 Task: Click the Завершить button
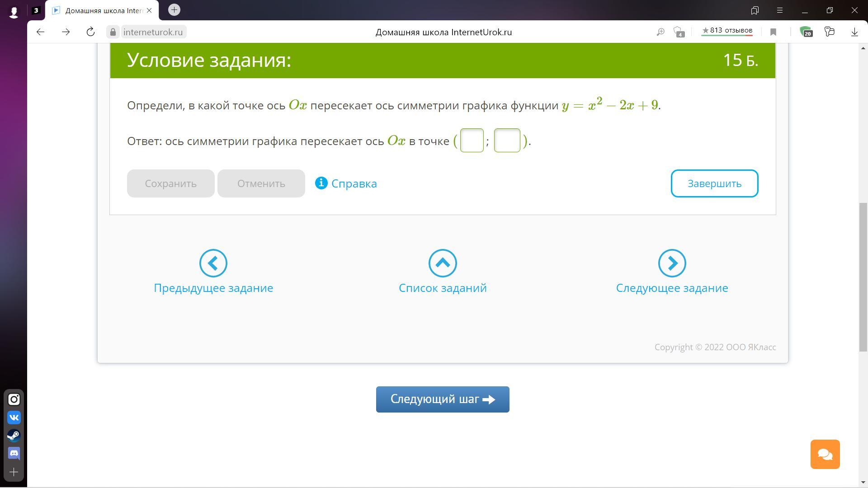714,183
